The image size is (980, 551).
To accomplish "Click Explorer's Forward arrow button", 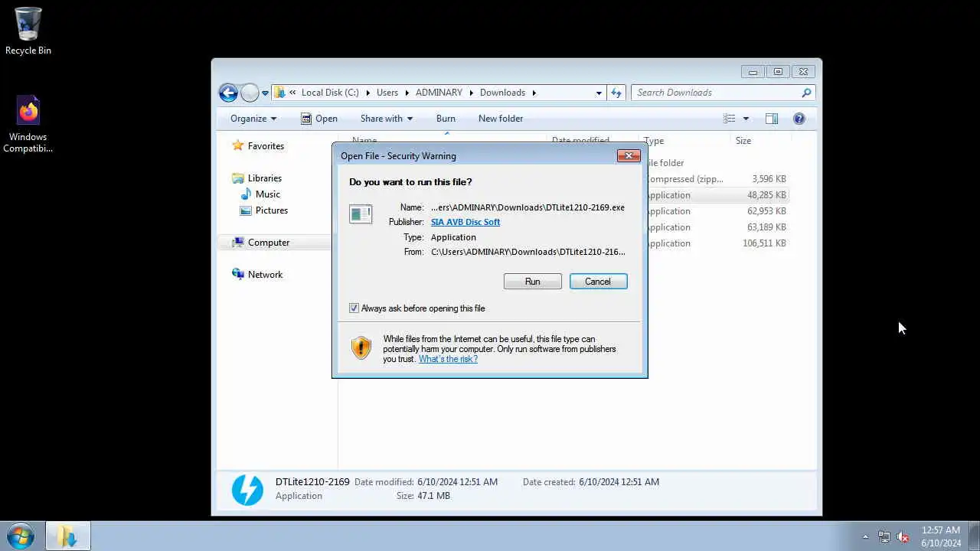I will (250, 93).
